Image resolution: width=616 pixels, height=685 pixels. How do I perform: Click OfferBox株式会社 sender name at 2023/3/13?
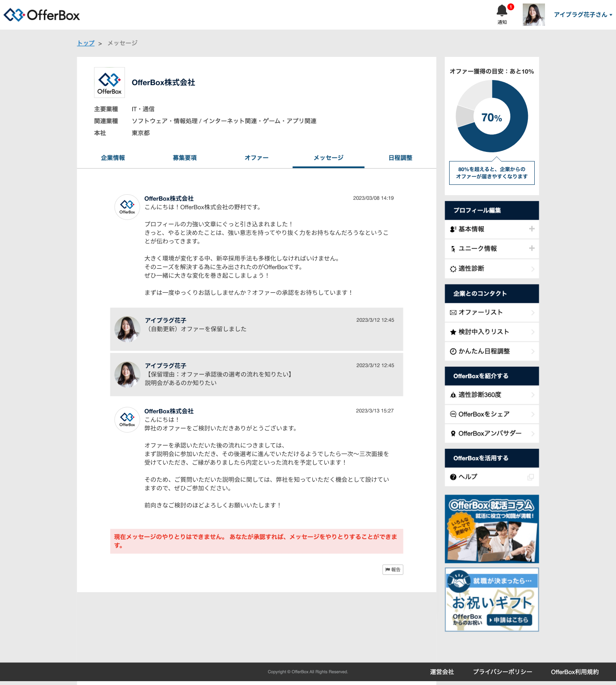point(169,411)
